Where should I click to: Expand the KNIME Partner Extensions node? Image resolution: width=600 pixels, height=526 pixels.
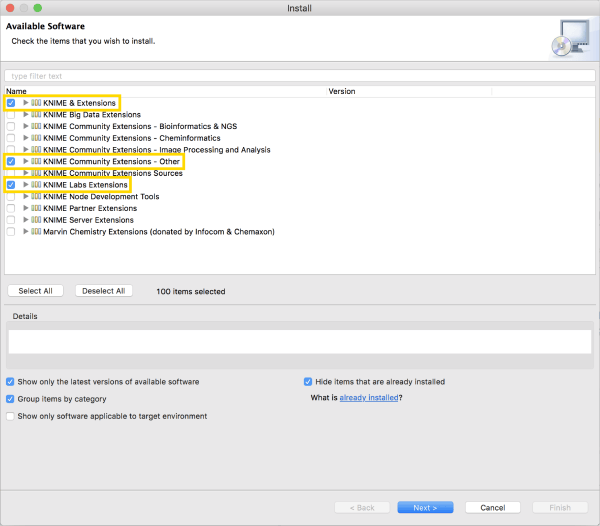[x=26, y=208]
